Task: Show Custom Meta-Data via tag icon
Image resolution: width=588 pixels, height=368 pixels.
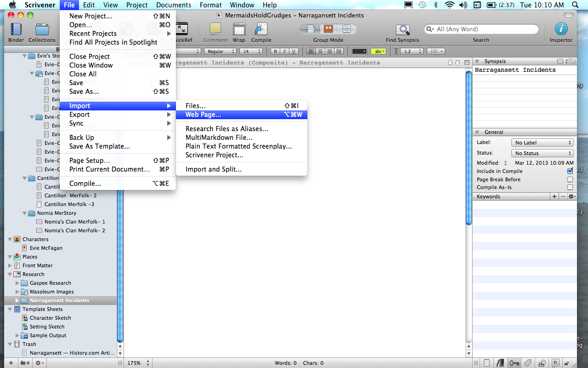Action: pyautogui.click(x=528, y=363)
